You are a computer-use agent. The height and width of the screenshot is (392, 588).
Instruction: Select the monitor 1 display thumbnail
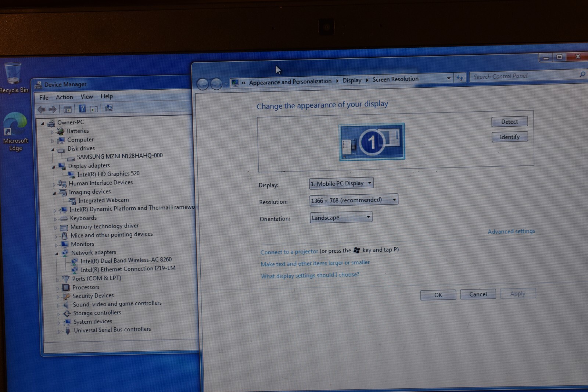pyautogui.click(x=372, y=142)
